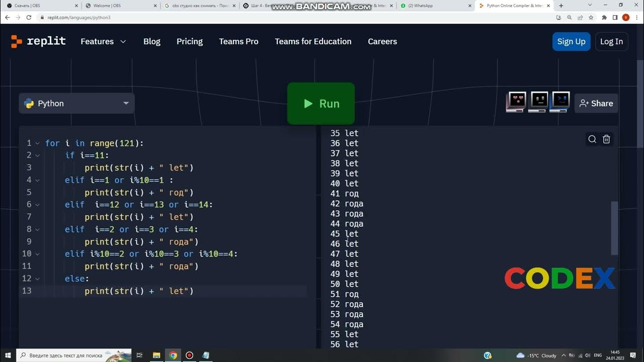The image size is (644, 362).
Task: Toggle the browser side panel
Action: [615, 17]
